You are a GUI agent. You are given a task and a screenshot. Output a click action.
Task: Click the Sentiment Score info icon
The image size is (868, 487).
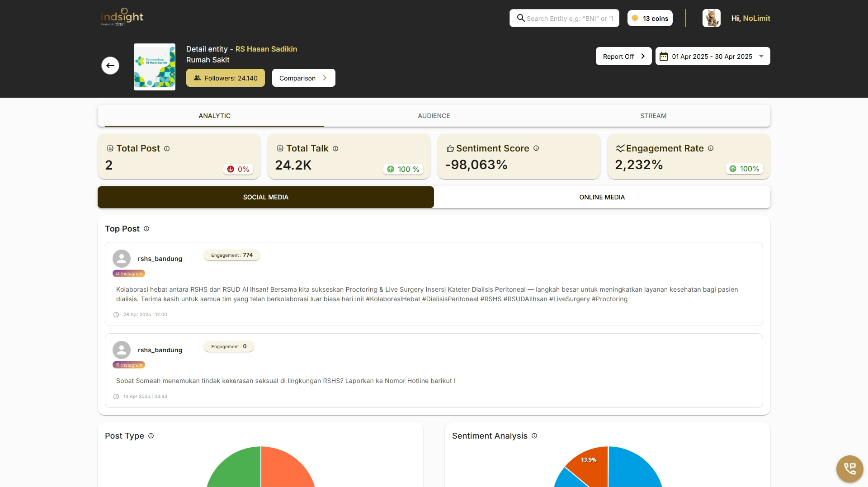click(x=536, y=148)
